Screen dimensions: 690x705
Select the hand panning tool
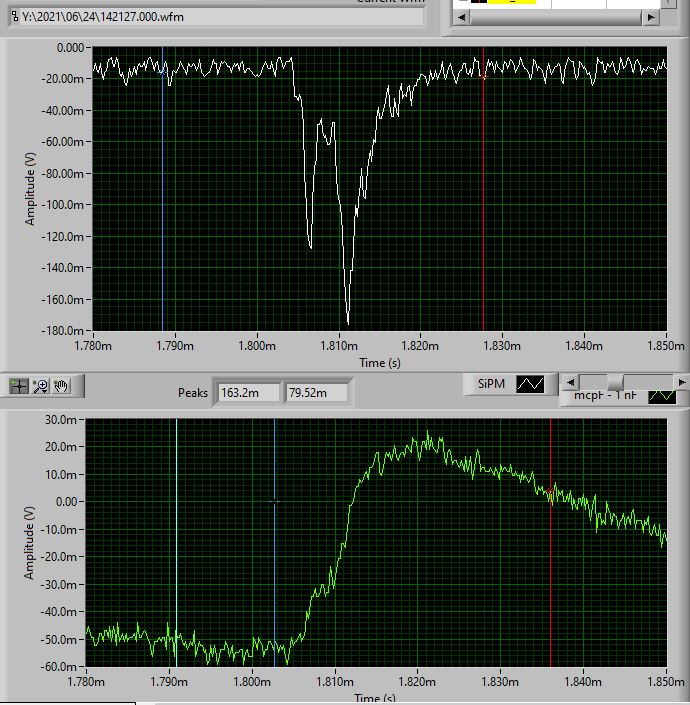[61, 386]
